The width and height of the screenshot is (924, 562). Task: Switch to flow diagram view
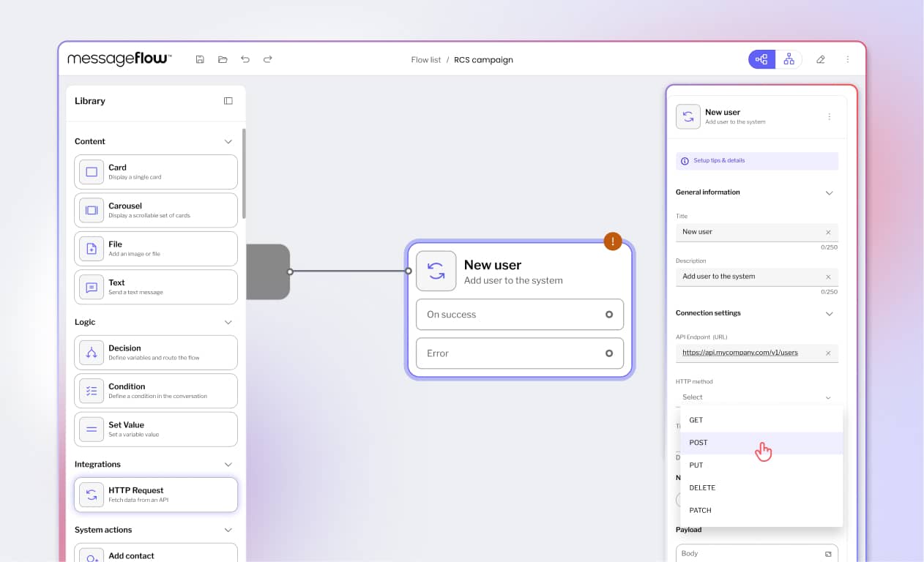point(761,59)
